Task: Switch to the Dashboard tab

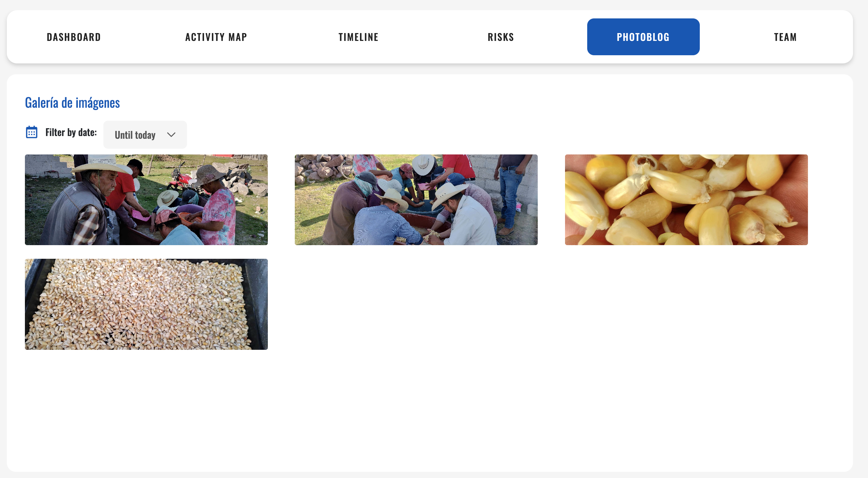Action: [x=74, y=37]
